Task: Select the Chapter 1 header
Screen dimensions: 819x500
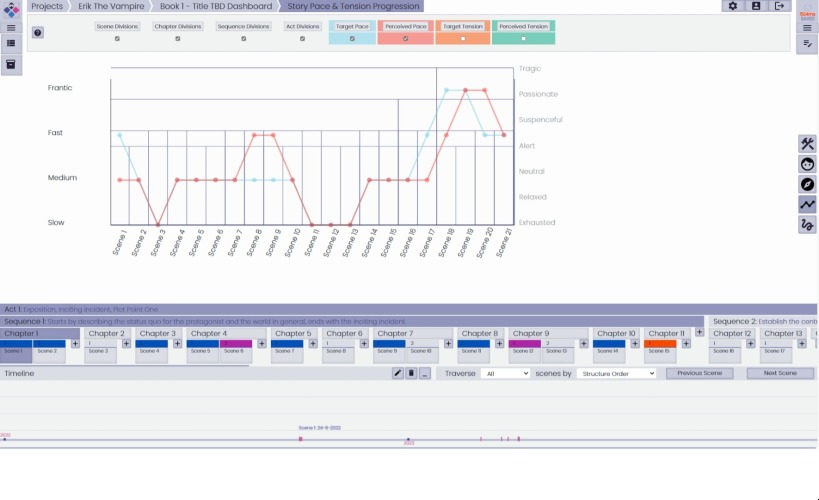Action: pos(40,333)
